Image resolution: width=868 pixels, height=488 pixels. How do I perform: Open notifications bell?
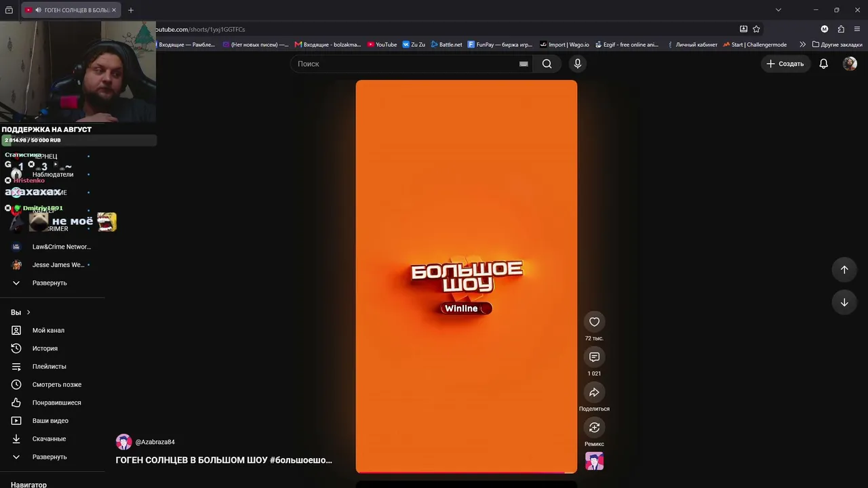[823, 64]
